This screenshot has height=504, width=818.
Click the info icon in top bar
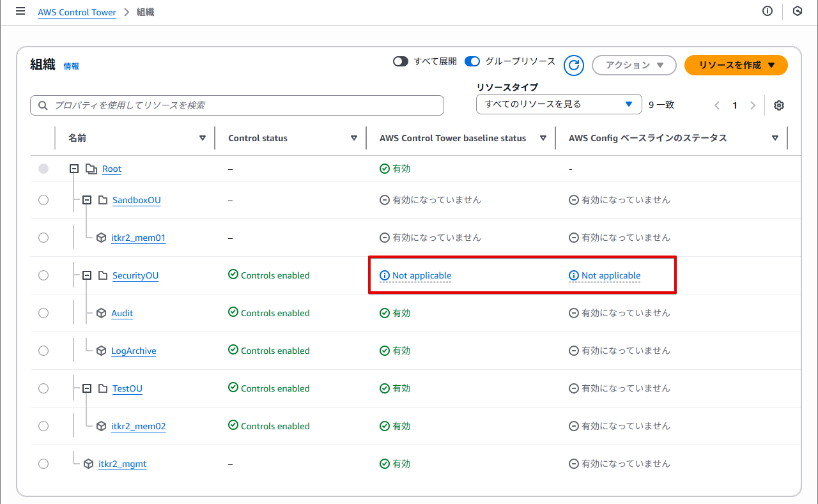768,11
